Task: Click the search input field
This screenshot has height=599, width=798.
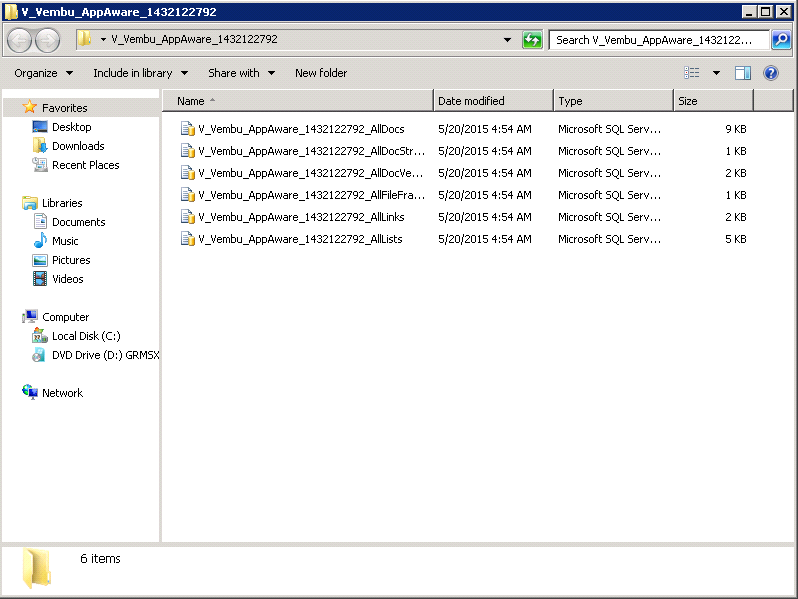Action: 659,40
